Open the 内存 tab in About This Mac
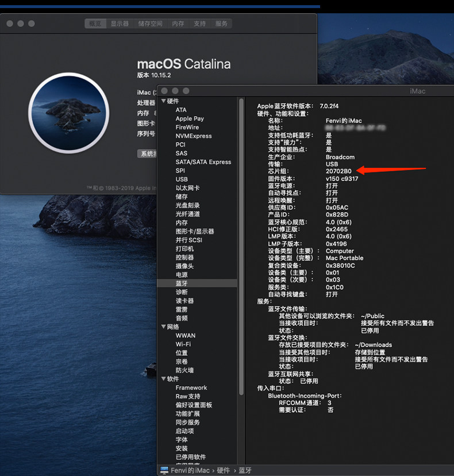Image resolution: width=454 pixels, height=476 pixels. [178, 24]
